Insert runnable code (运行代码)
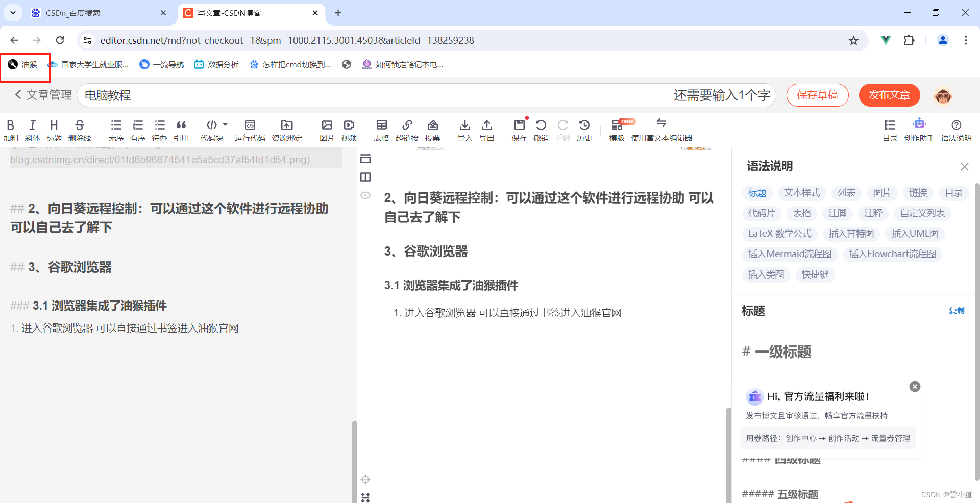This screenshot has height=503, width=980. tap(250, 131)
